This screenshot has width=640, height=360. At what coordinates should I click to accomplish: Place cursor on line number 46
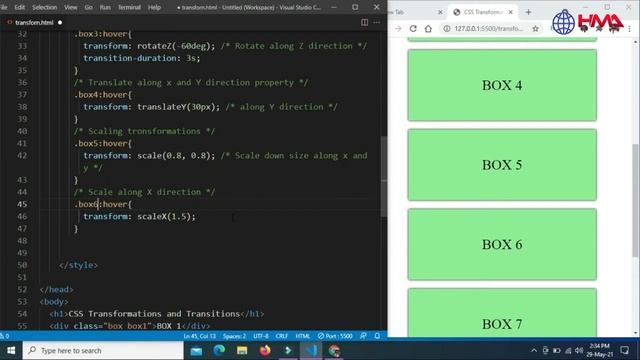tap(22, 216)
